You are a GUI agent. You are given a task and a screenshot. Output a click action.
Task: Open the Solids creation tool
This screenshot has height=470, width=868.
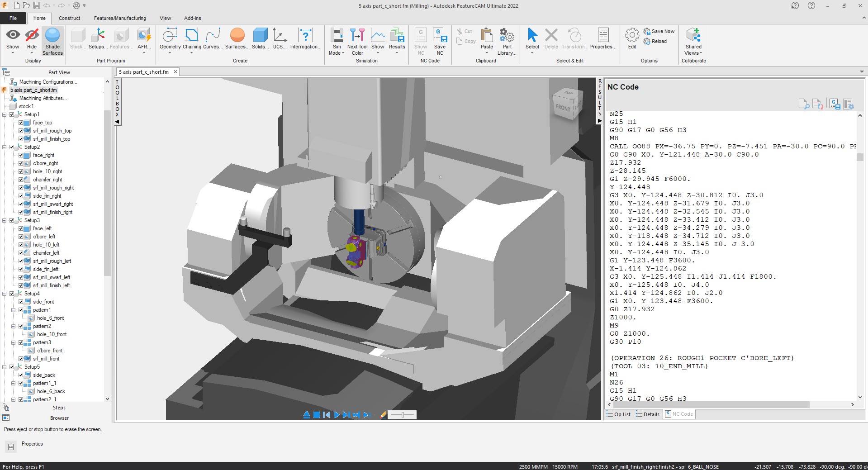click(x=260, y=39)
